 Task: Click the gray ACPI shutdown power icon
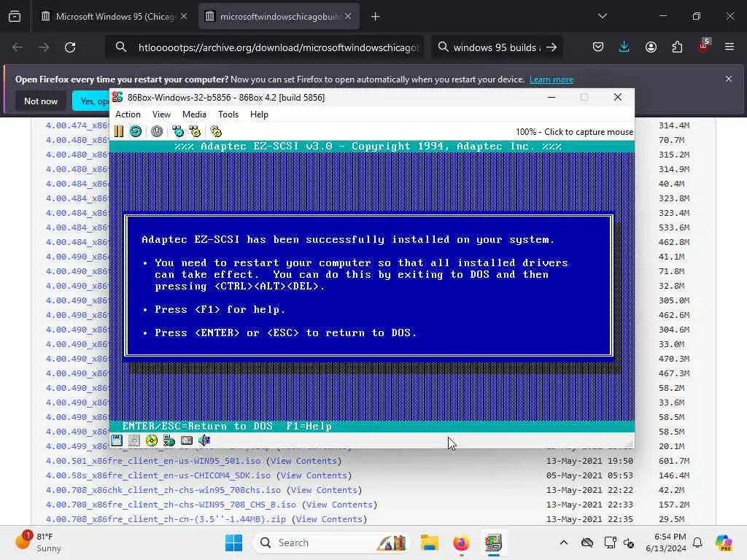pyautogui.click(x=157, y=131)
